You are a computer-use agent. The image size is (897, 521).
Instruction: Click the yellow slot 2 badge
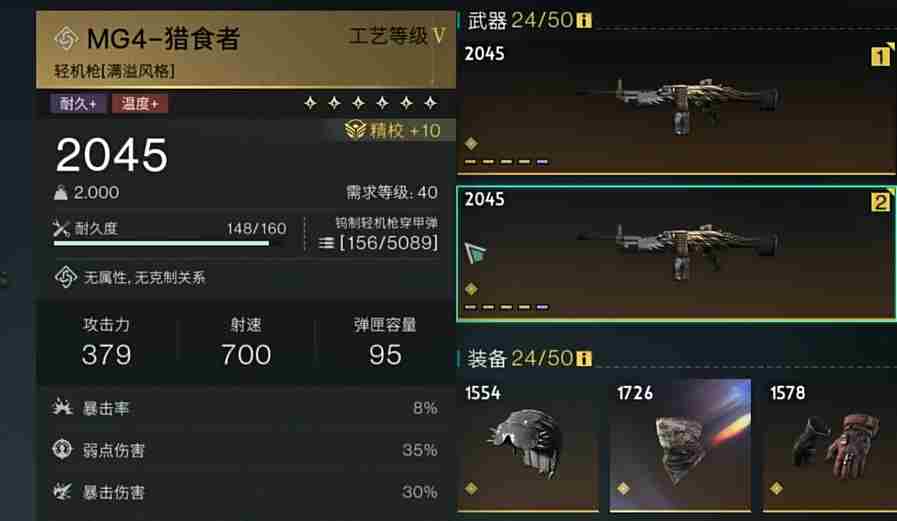click(x=880, y=202)
